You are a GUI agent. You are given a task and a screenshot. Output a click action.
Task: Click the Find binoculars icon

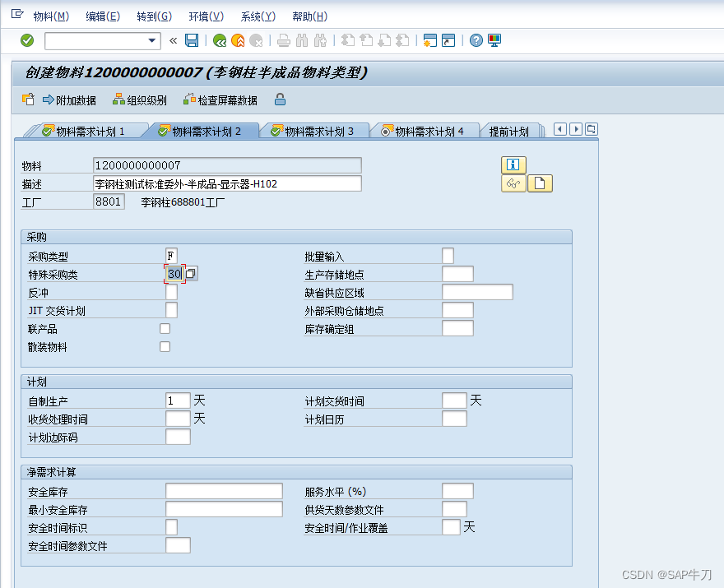pyautogui.click(x=302, y=40)
